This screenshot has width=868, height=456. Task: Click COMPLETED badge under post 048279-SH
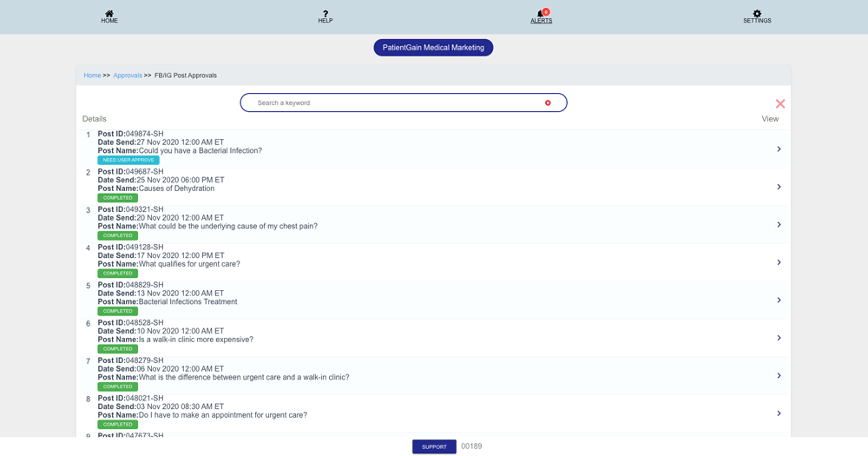click(x=118, y=387)
